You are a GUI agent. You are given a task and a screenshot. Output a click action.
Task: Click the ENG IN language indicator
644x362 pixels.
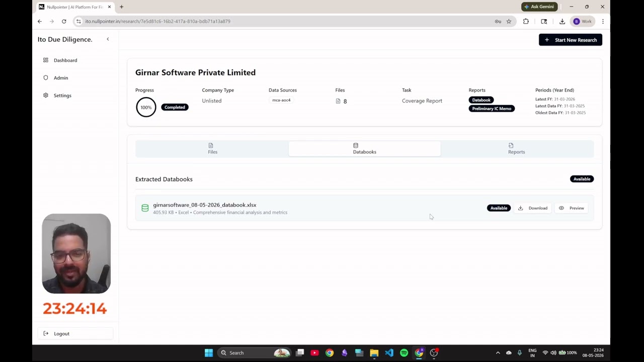[x=532, y=353]
